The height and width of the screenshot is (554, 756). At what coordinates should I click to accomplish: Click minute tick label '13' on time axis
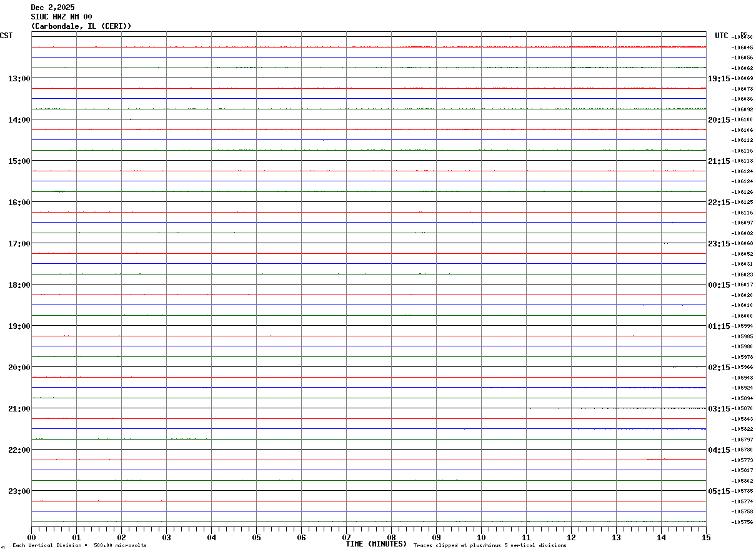617,537
